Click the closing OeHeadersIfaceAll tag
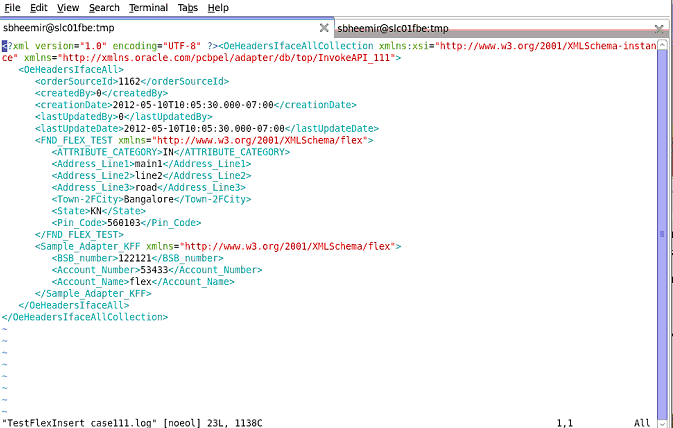Screen dimensions: 673x428 tap(74, 305)
